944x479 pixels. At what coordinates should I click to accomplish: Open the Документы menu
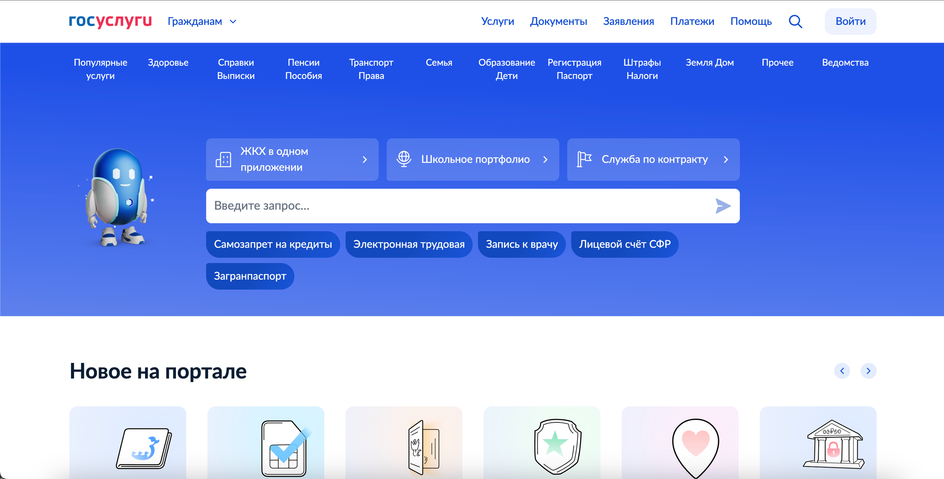tap(559, 22)
